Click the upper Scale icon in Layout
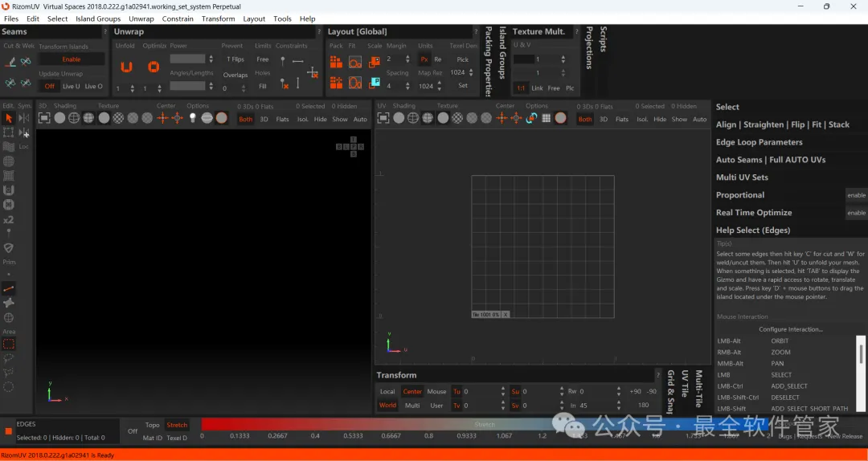The image size is (868, 461). (x=375, y=62)
